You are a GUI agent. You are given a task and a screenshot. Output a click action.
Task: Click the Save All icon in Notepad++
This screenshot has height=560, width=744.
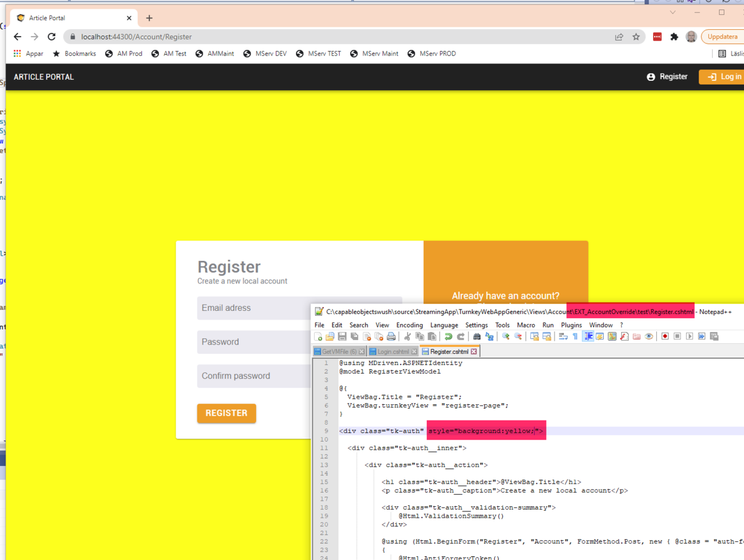pyautogui.click(x=355, y=336)
